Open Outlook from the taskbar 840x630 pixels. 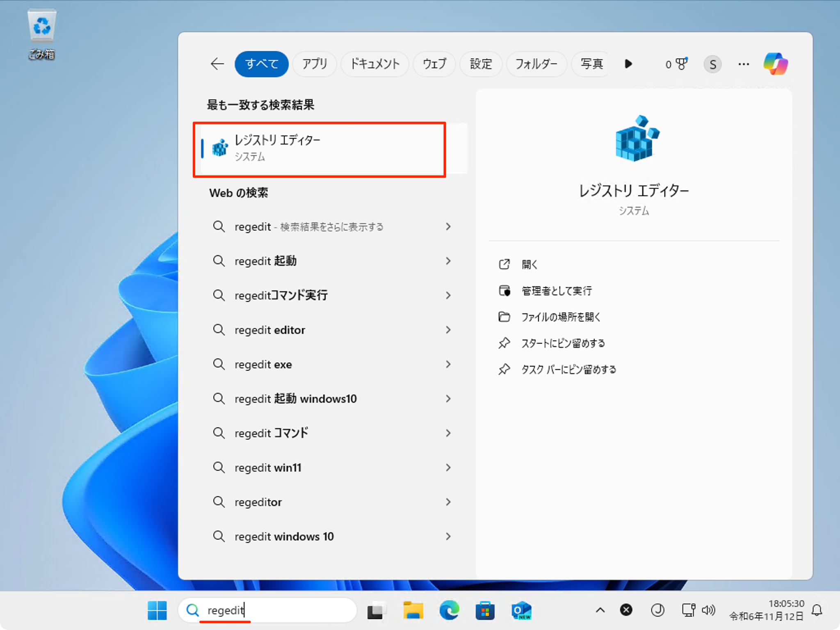point(521,610)
